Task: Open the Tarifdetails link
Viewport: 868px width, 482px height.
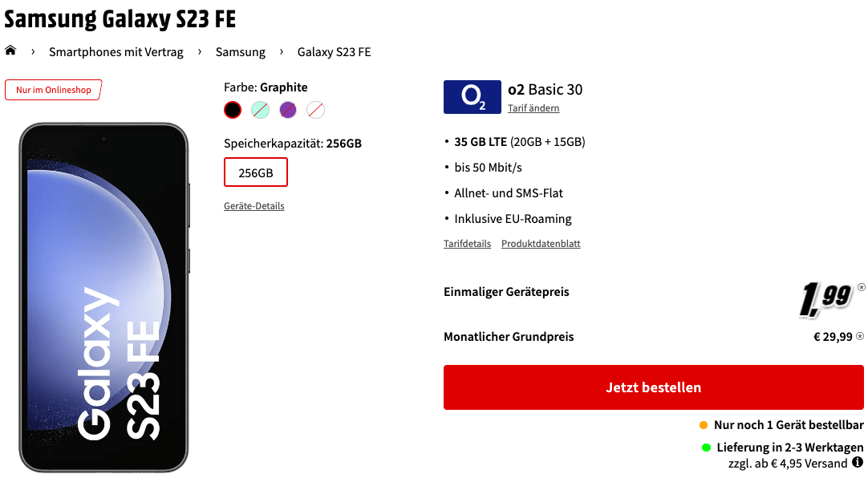Action: tap(467, 244)
